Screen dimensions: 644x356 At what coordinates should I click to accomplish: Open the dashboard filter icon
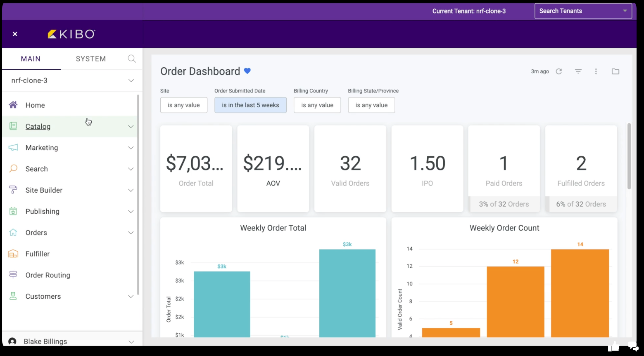578,71
